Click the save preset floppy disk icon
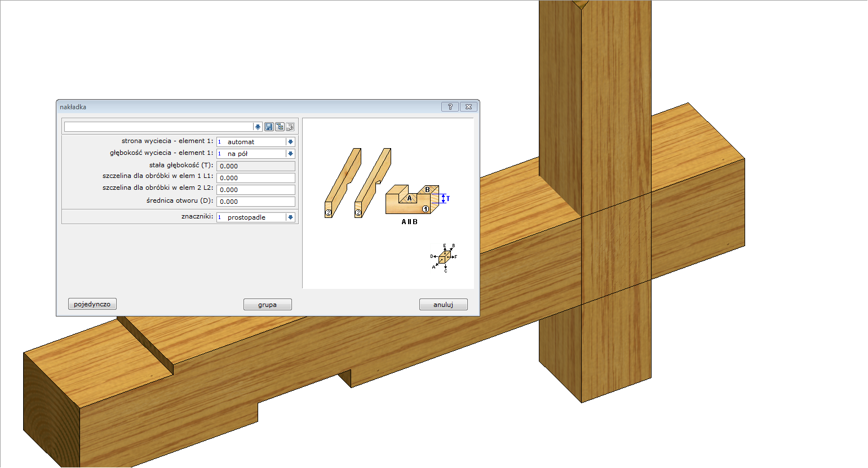 click(269, 127)
